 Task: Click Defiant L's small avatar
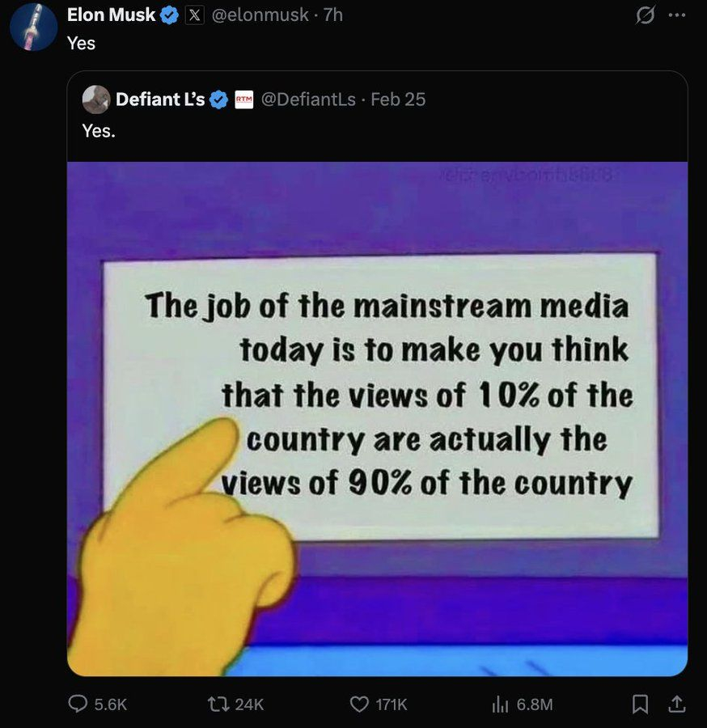coord(96,99)
